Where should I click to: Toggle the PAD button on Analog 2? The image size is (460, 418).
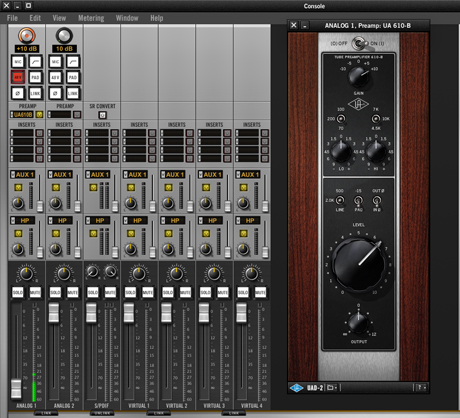point(73,77)
